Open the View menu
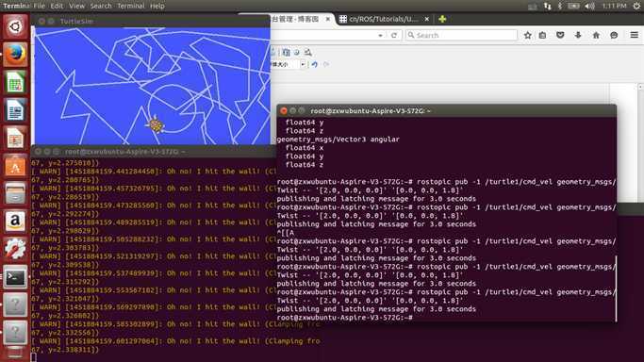The image size is (644, 362). click(x=76, y=6)
